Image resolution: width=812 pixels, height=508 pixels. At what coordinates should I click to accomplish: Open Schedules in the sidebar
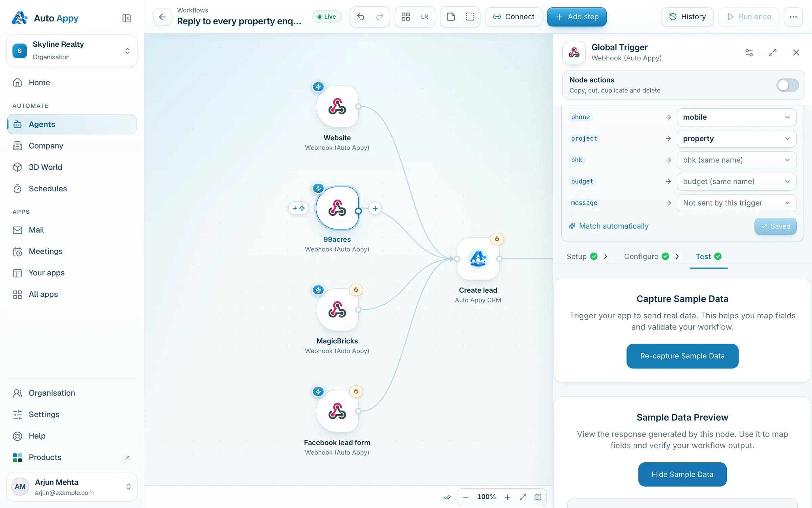coord(72,189)
